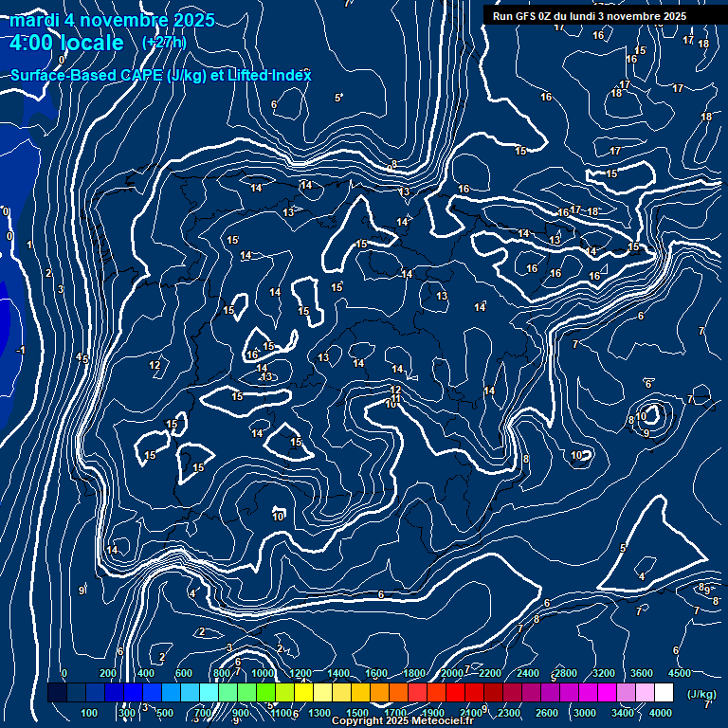Click the '3200' legend scale label
This screenshot has height=728, width=728.
pos(604,673)
